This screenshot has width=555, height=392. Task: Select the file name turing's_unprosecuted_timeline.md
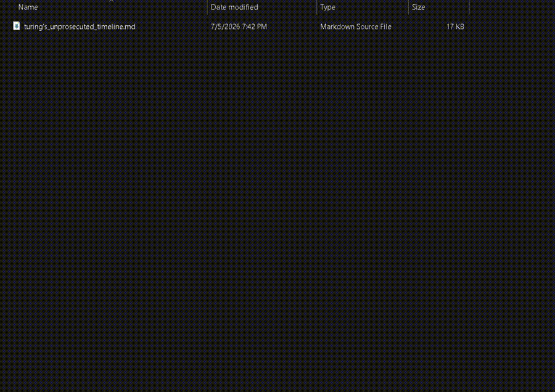click(x=80, y=27)
